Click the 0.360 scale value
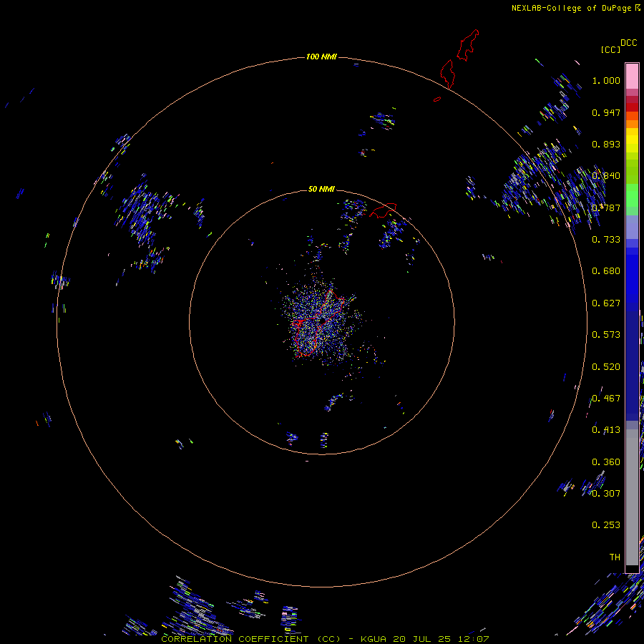The image size is (644, 644). point(606,462)
